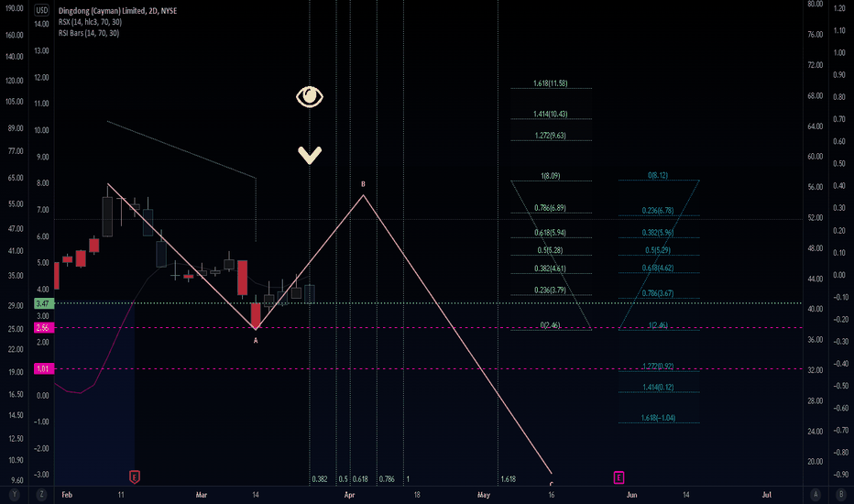Select the 0.382(5.96) blue Fibonacci label
Image resolution: width=854 pixels, height=504 pixels.
pyautogui.click(x=658, y=233)
